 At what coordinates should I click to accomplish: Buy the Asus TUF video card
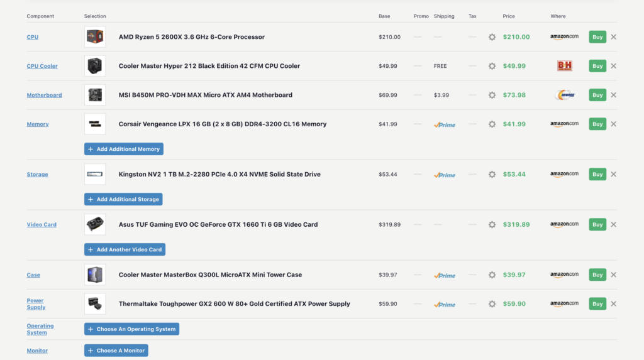tap(597, 224)
